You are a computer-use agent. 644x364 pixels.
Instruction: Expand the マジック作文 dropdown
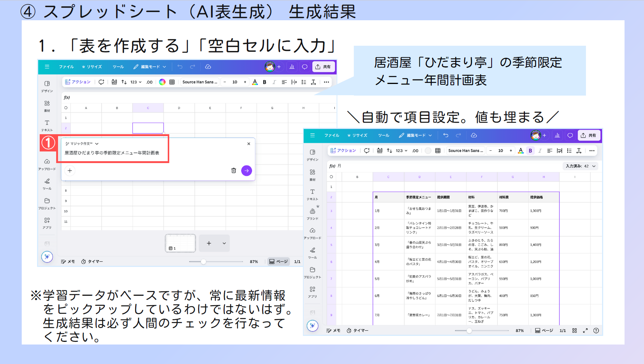click(97, 144)
